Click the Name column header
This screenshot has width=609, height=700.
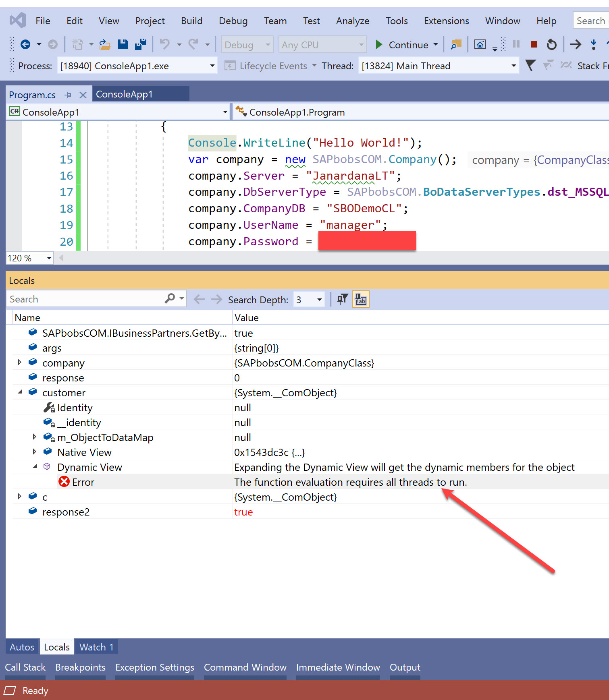click(123, 317)
